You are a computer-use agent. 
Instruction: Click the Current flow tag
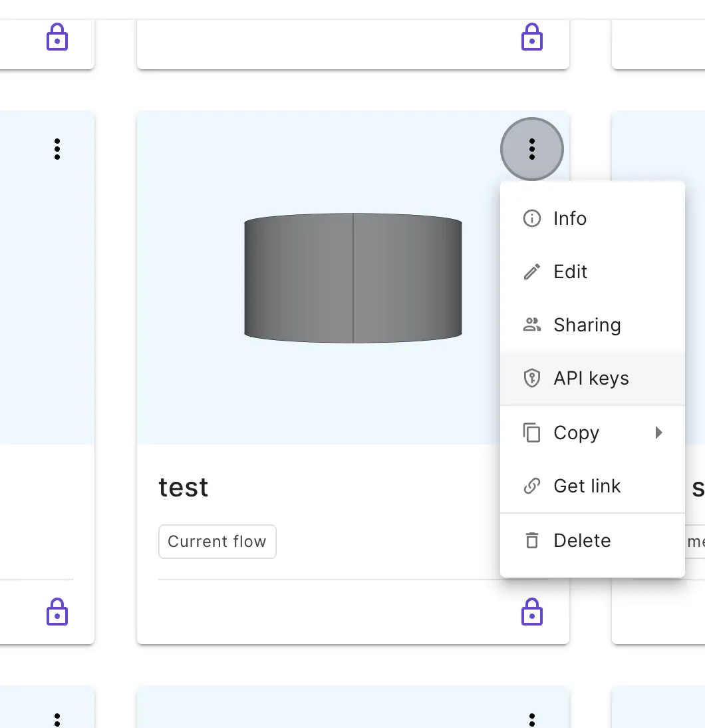[217, 542]
